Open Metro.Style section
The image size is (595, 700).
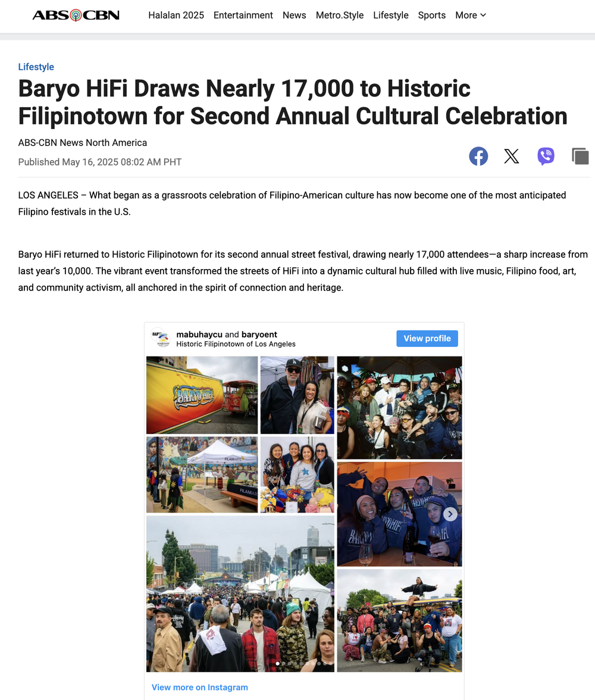click(x=340, y=15)
